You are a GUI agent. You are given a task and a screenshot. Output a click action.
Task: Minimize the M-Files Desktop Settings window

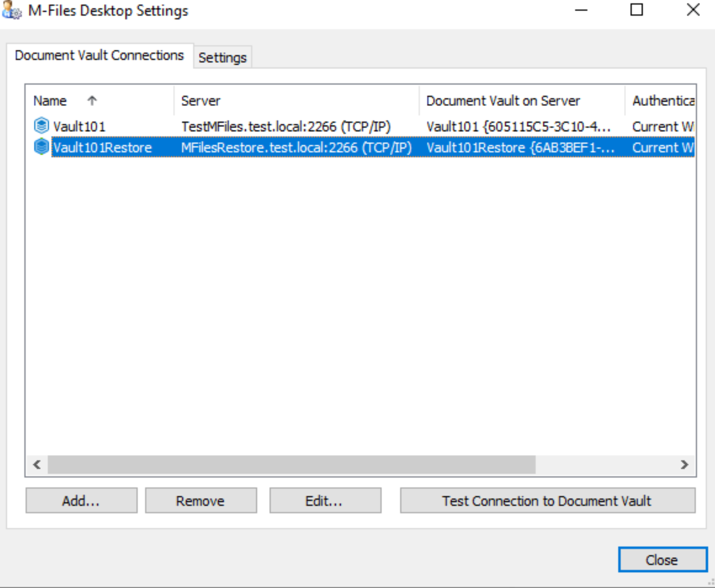click(x=581, y=10)
